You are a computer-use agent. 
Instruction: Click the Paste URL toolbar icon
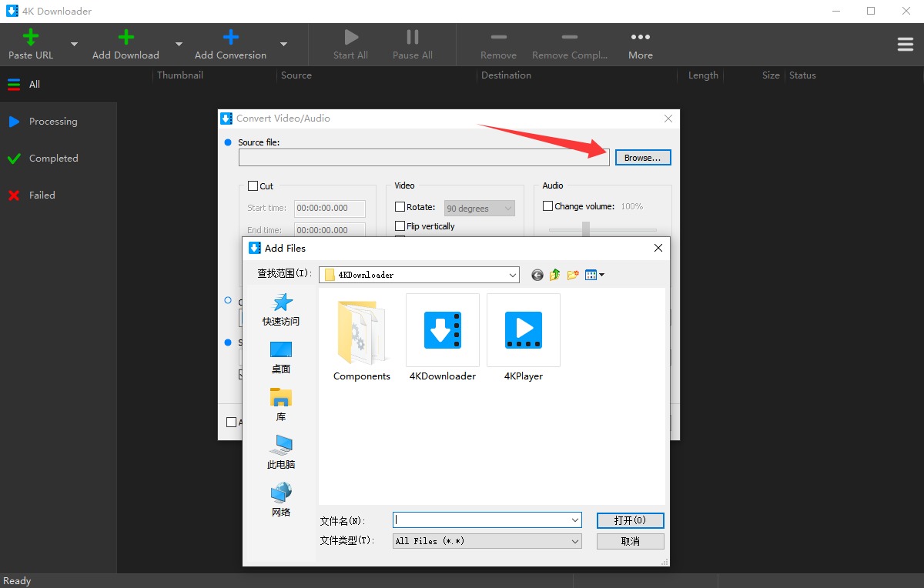31,37
